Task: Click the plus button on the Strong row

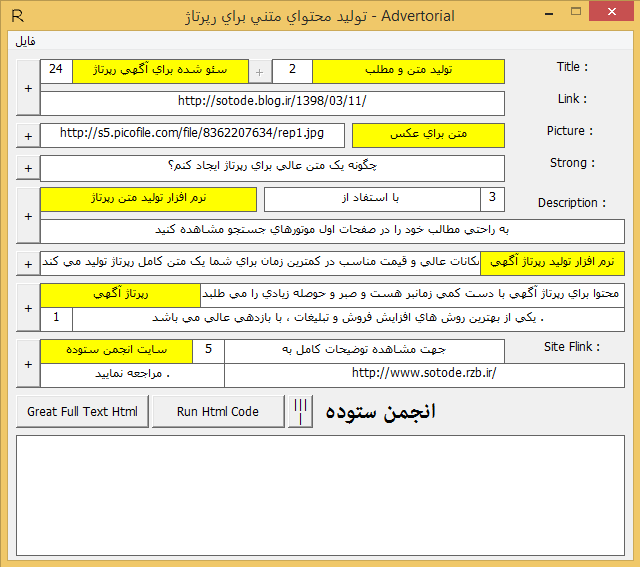Action: click(x=28, y=168)
